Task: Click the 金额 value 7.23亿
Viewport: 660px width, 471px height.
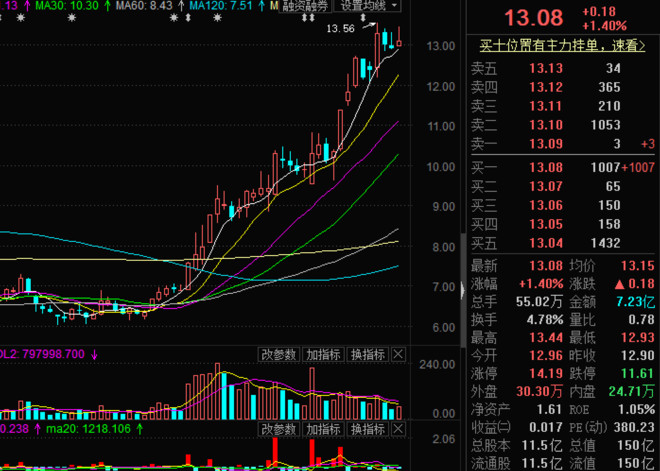Action: [636, 301]
